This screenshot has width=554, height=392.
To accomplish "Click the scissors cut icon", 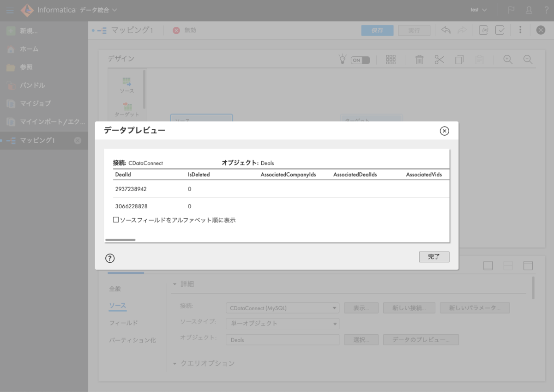I will point(439,60).
